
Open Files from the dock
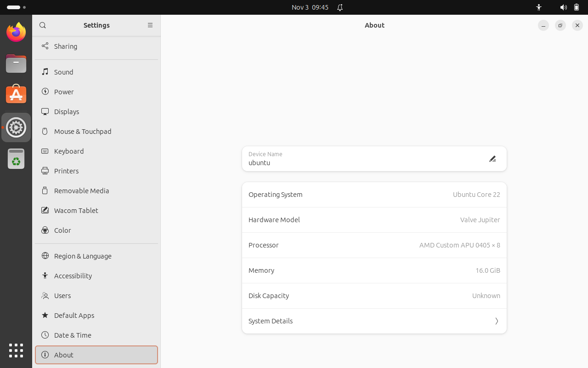(x=16, y=63)
